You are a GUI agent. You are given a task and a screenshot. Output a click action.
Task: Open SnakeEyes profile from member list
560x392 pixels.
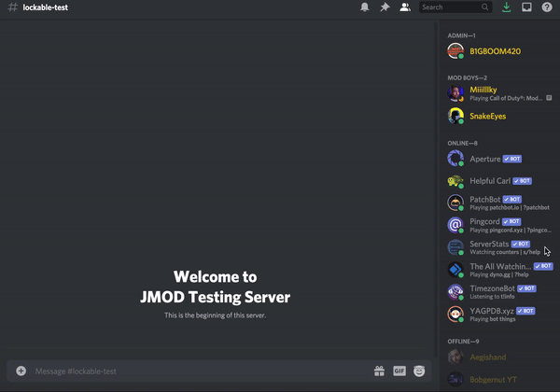pos(487,117)
